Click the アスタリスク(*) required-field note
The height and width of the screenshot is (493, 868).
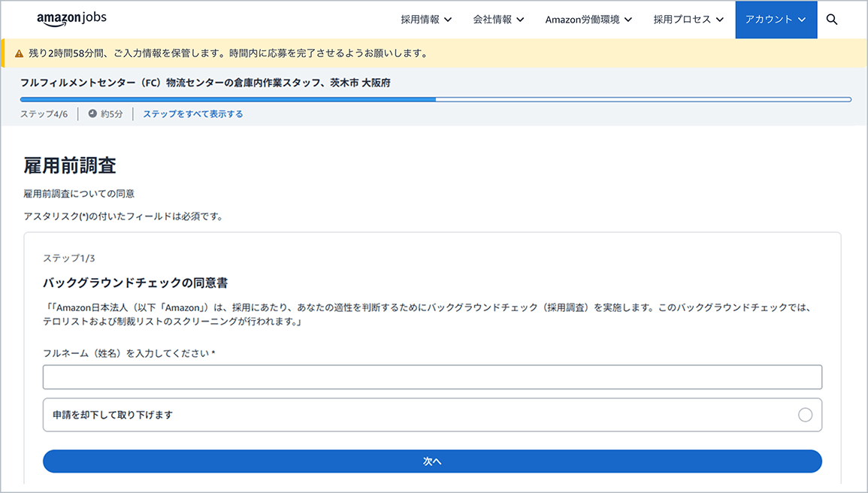(124, 216)
